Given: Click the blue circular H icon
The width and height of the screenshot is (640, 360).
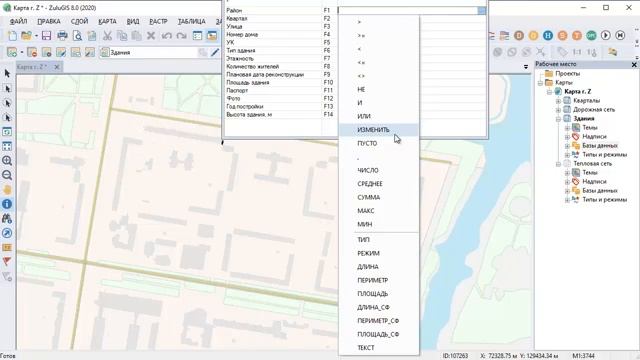Looking at the screenshot, I should click(x=548, y=36).
